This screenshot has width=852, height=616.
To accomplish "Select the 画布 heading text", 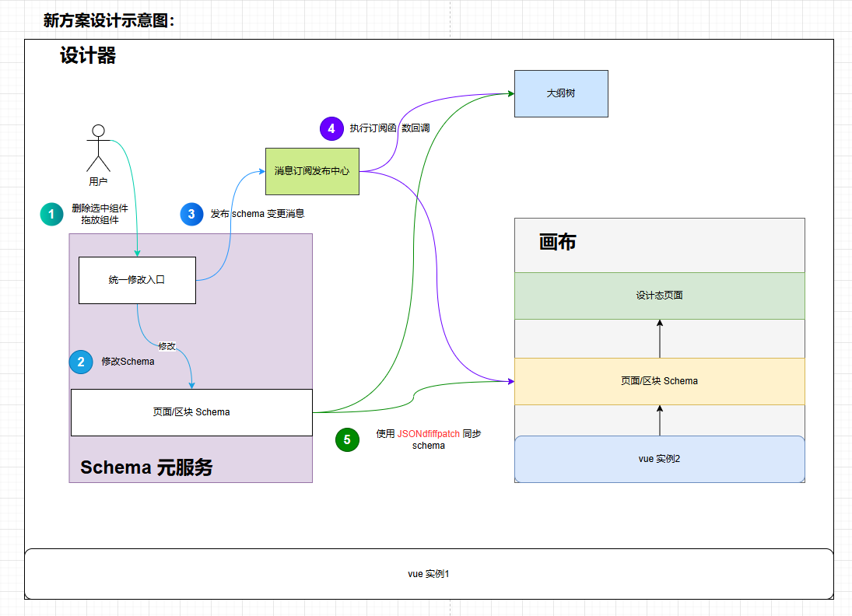I will point(557,242).
